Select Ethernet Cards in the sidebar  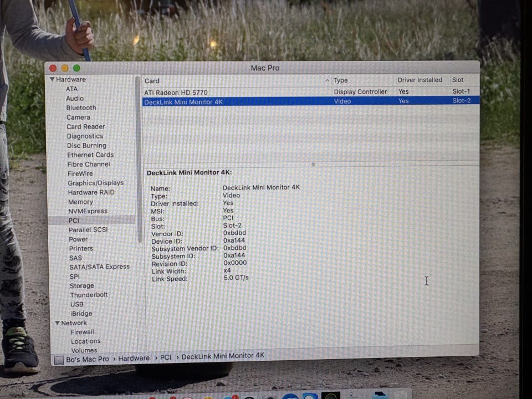(90, 155)
